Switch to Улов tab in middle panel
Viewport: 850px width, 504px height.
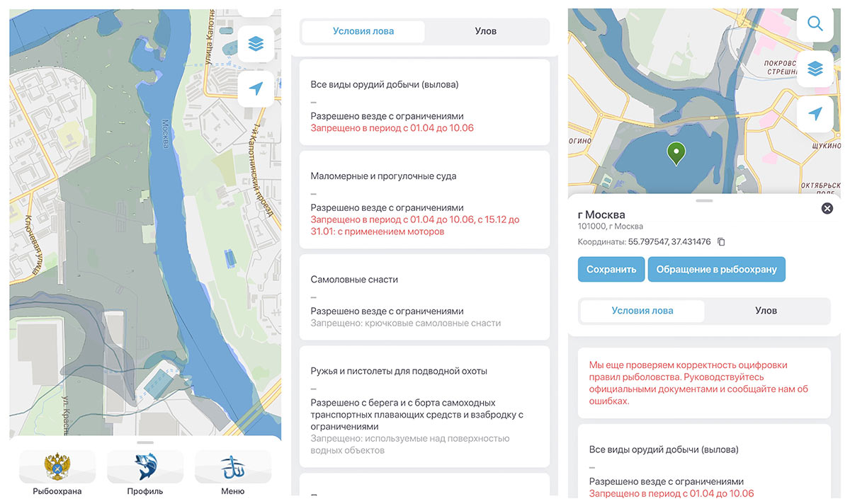pos(485,31)
